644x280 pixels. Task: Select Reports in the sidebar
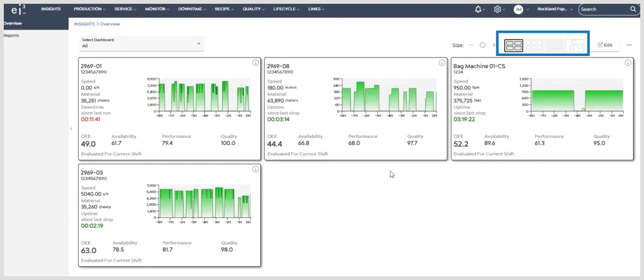pos(11,35)
